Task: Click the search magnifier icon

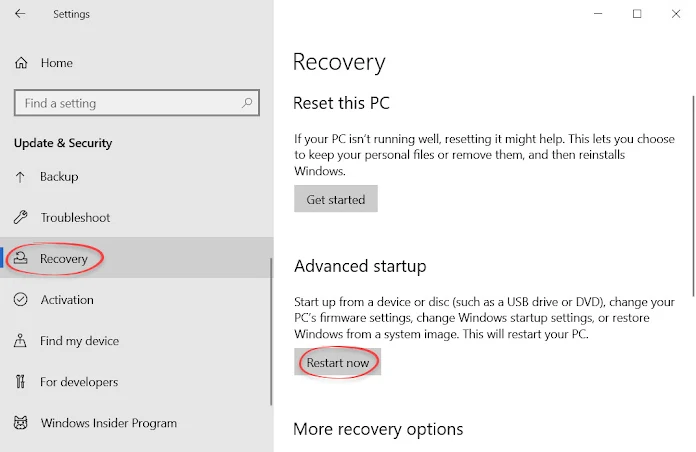Action: pos(247,103)
